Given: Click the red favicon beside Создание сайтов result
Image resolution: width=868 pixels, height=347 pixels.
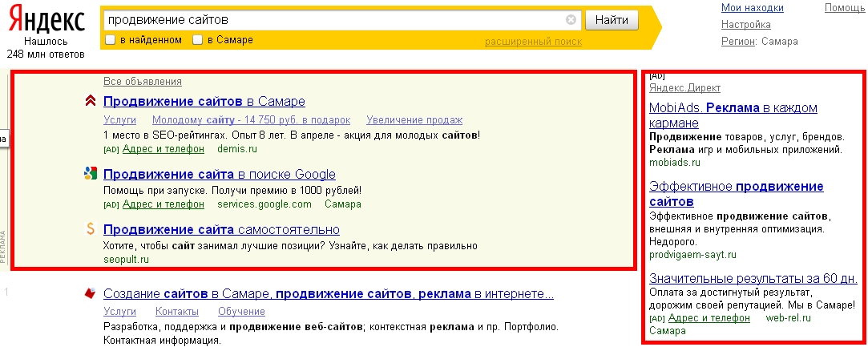Looking at the screenshot, I should (x=91, y=293).
